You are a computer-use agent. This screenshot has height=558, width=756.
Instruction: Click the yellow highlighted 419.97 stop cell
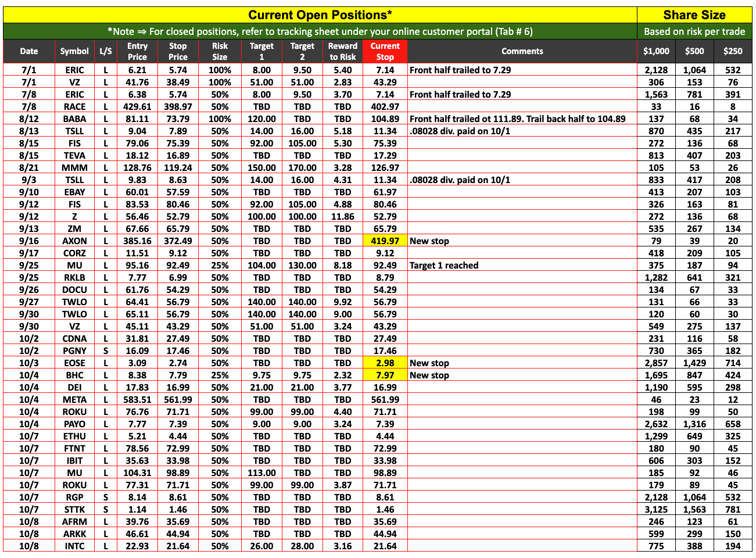tap(385, 241)
